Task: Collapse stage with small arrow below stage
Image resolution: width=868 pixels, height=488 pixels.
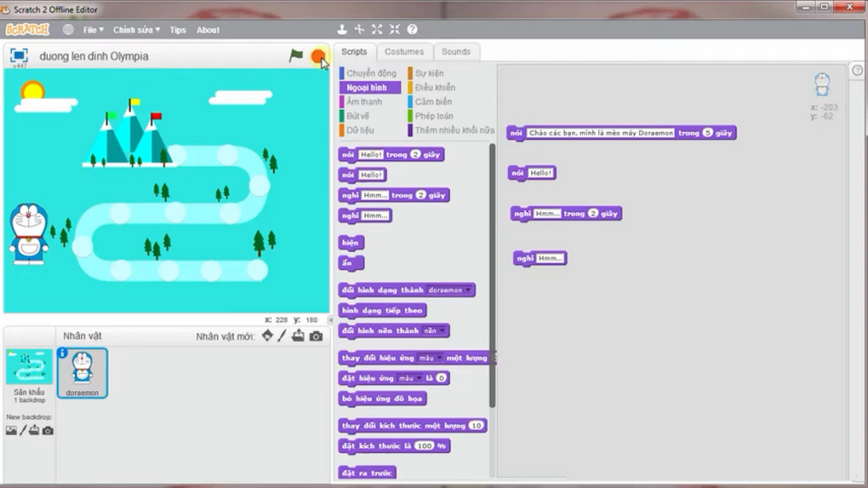Action: 331,320
